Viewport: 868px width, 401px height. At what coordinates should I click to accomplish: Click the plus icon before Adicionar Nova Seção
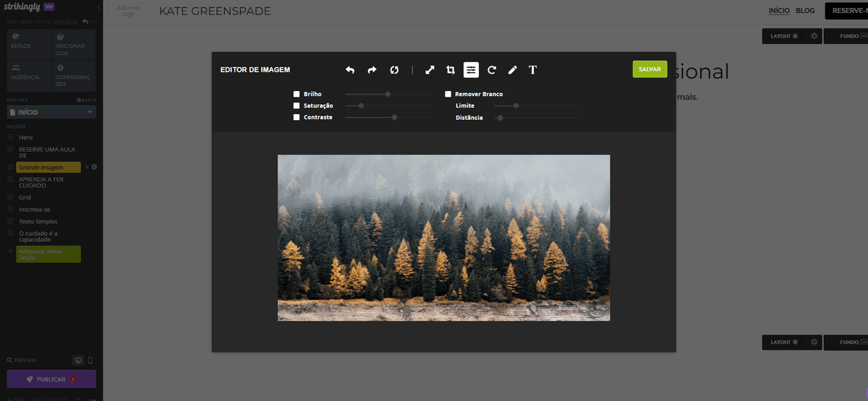(x=10, y=251)
